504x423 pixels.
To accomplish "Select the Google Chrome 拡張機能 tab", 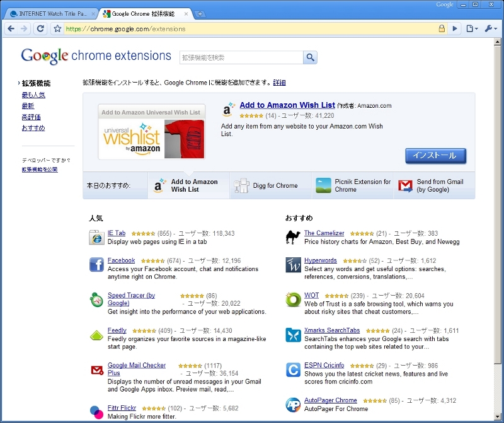I will tap(143, 14).
